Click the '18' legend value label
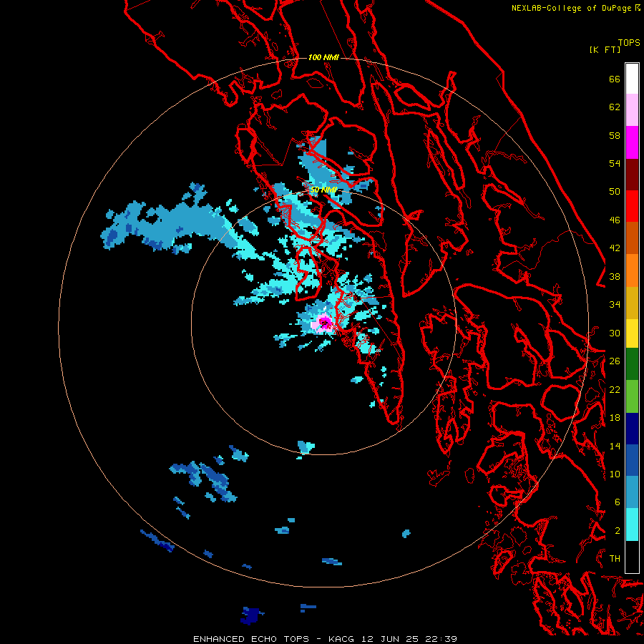 coord(615,418)
